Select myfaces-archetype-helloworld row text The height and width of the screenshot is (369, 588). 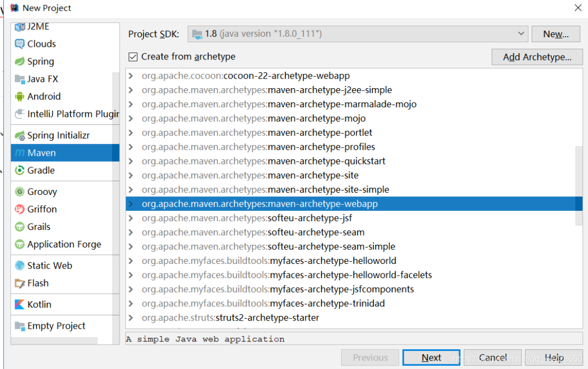tap(269, 261)
